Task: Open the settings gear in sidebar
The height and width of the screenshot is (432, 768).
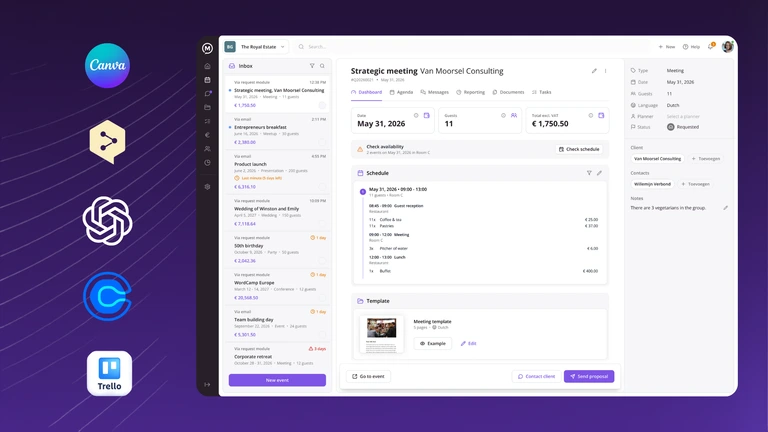Action: [x=207, y=187]
